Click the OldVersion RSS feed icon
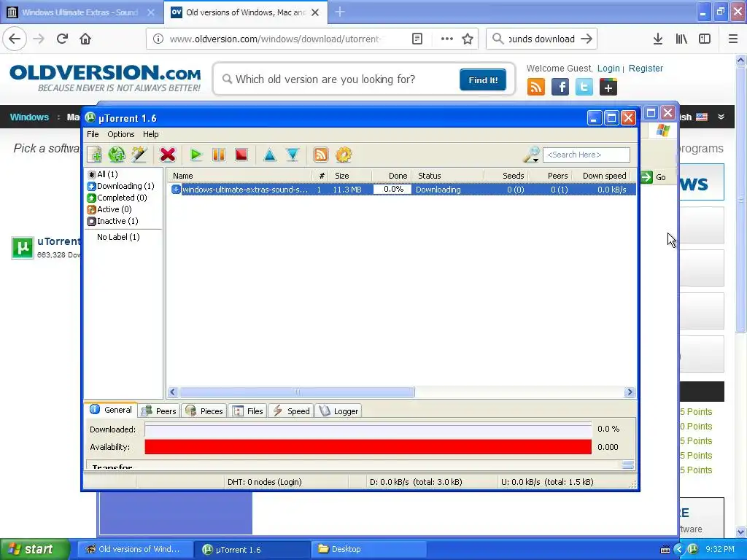The image size is (747, 560). (536, 87)
